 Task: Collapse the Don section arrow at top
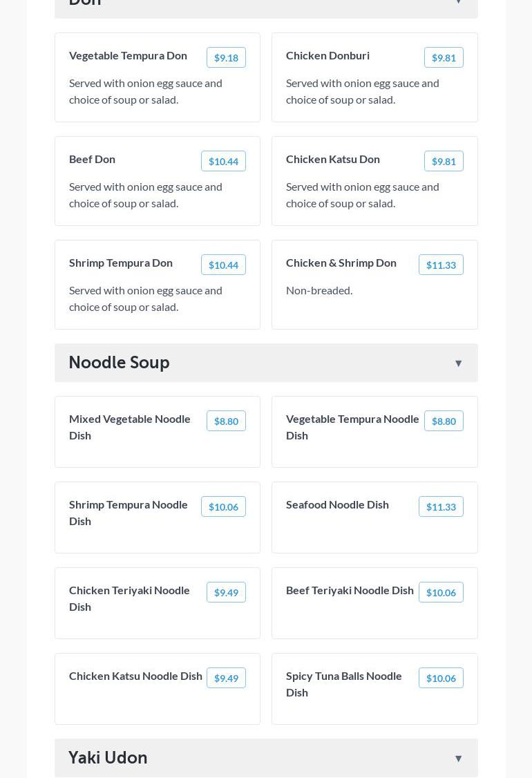click(458, 2)
